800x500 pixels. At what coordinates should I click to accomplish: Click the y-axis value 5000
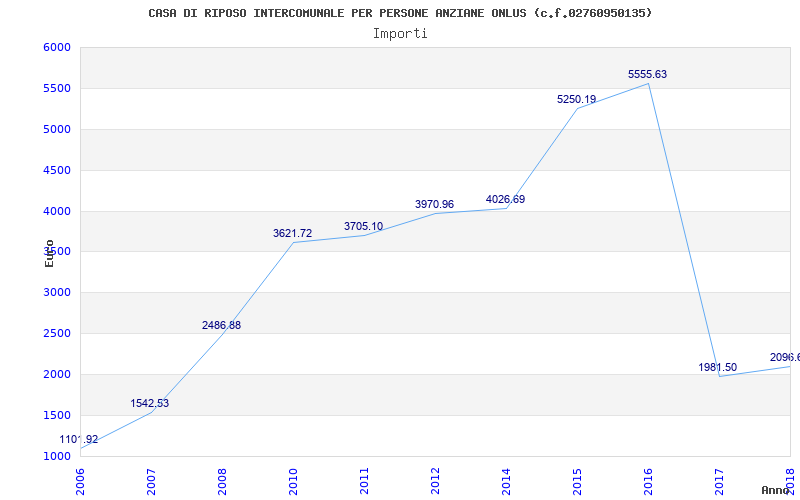(x=57, y=129)
